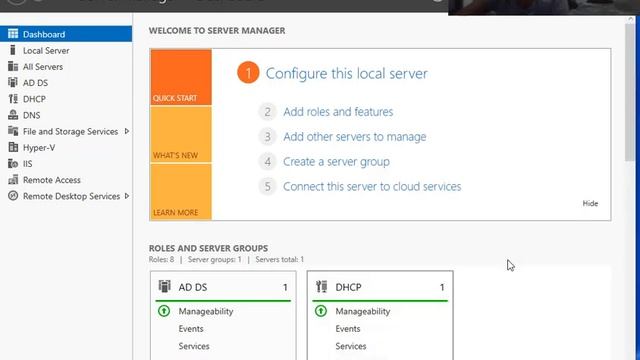
Task: Open Manageability in AD DS tile
Action: pyautogui.click(x=206, y=311)
